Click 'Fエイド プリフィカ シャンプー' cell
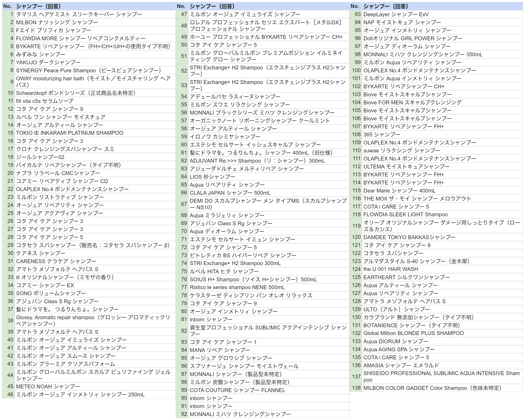The width and height of the screenshot is (525, 420). click(95, 30)
